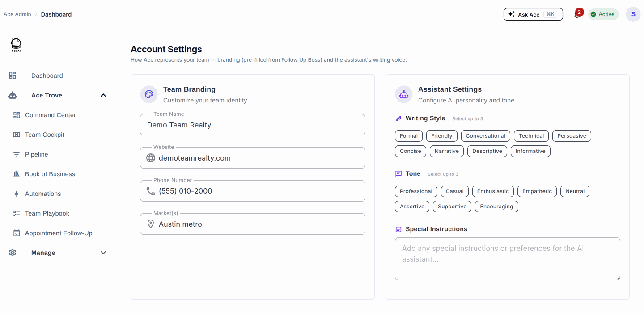The height and width of the screenshot is (313, 644).
Task: Enable the Enthusiastic tone
Action: click(493, 191)
